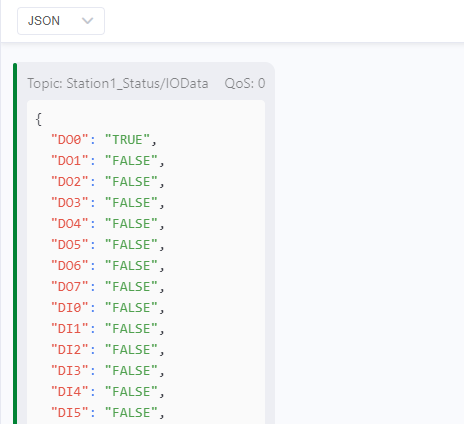Image resolution: width=464 pixels, height=424 pixels.
Task: Select the "DO3" key in JSON
Action: click(69, 203)
